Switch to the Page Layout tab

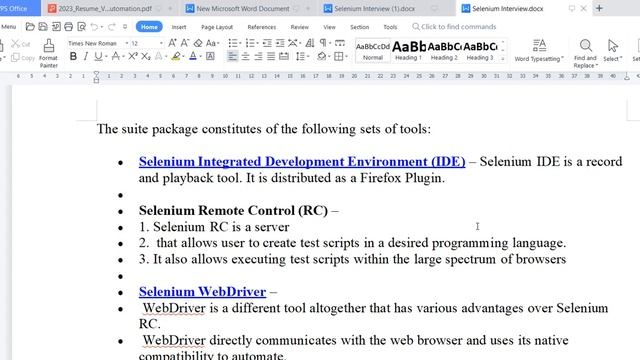[217, 27]
